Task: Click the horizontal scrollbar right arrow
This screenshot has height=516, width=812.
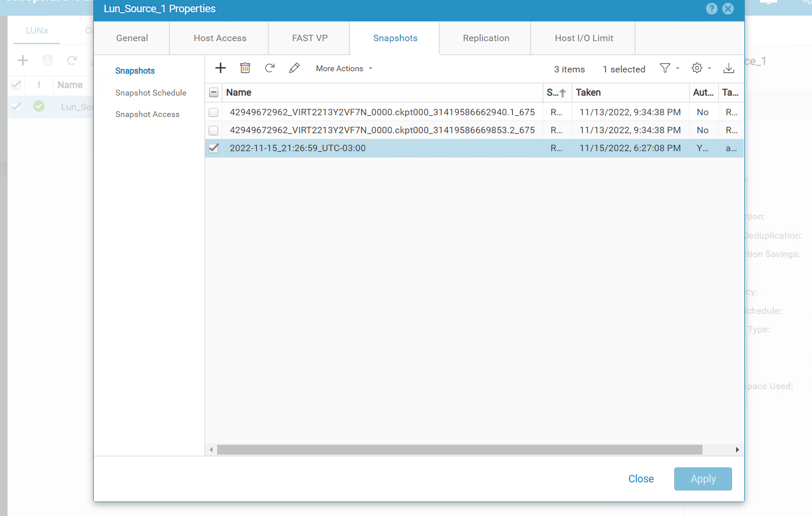Action: click(x=737, y=450)
